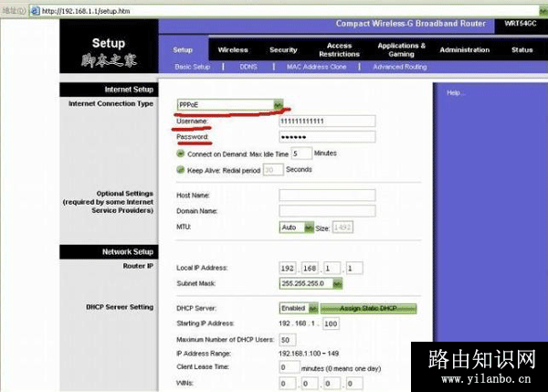
Task: Open the Security tab
Action: (283, 50)
